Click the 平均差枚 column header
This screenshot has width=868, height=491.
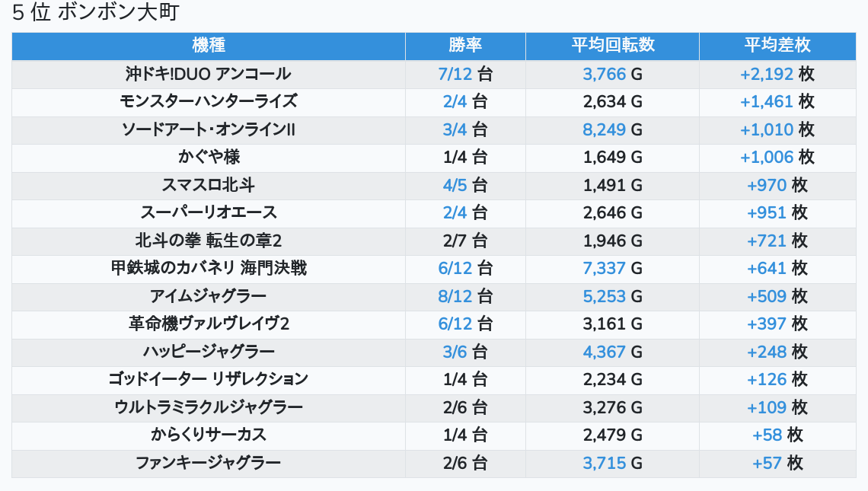[x=777, y=46]
